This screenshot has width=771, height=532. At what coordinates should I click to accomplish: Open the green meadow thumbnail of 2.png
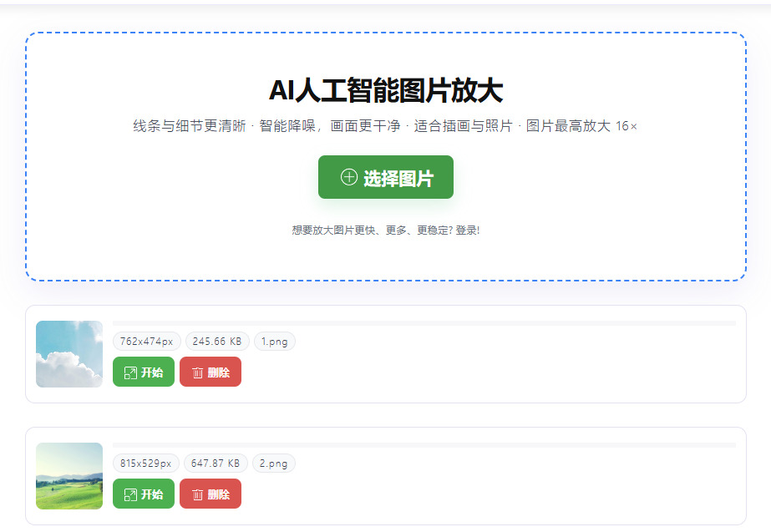pos(69,476)
